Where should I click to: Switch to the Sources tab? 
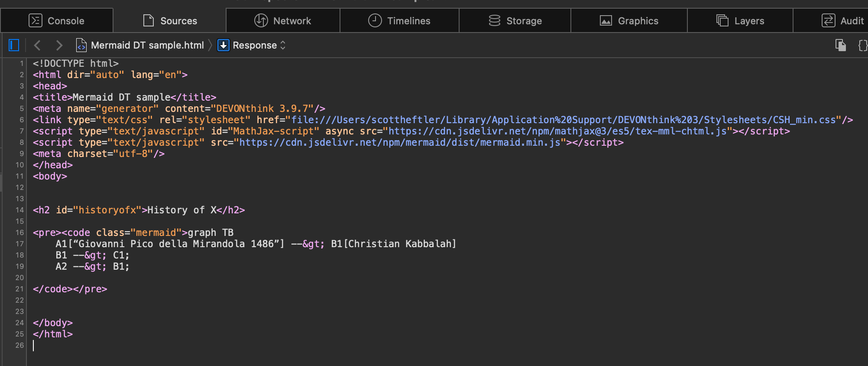[170, 20]
